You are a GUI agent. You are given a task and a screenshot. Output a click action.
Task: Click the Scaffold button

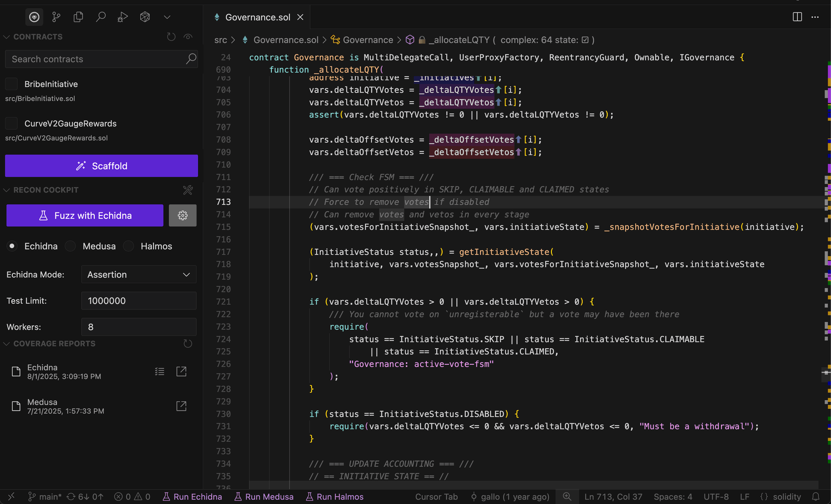tap(101, 166)
